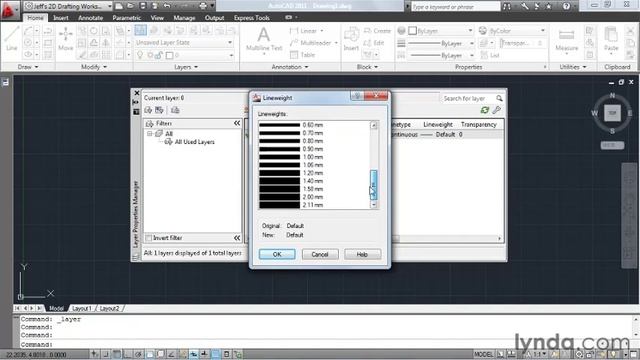Select the 2.11 mm lineweight

(x=314, y=205)
